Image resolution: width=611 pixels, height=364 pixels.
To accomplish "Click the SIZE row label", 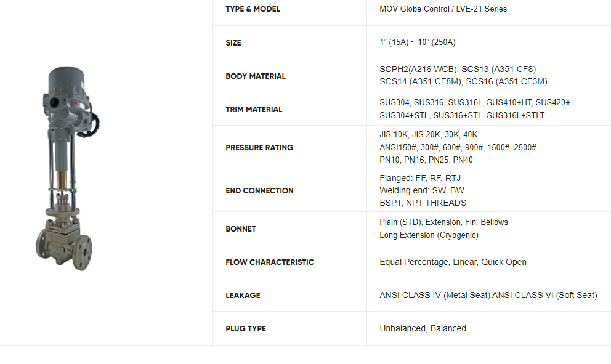I will click(233, 43).
